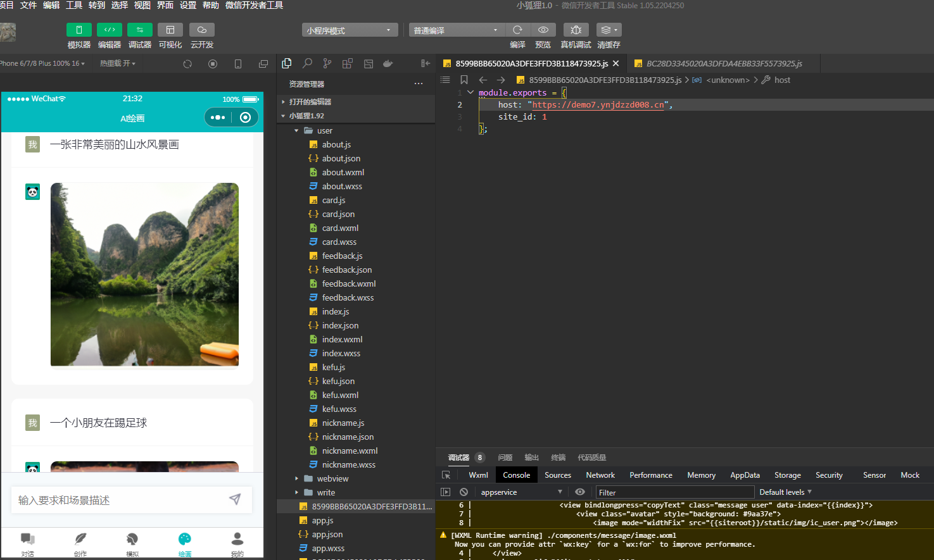The width and height of the screenshot is (934, 560).
Task: Toggle the 调试器 debugger panel button
Action: click(x=140, y=30)
